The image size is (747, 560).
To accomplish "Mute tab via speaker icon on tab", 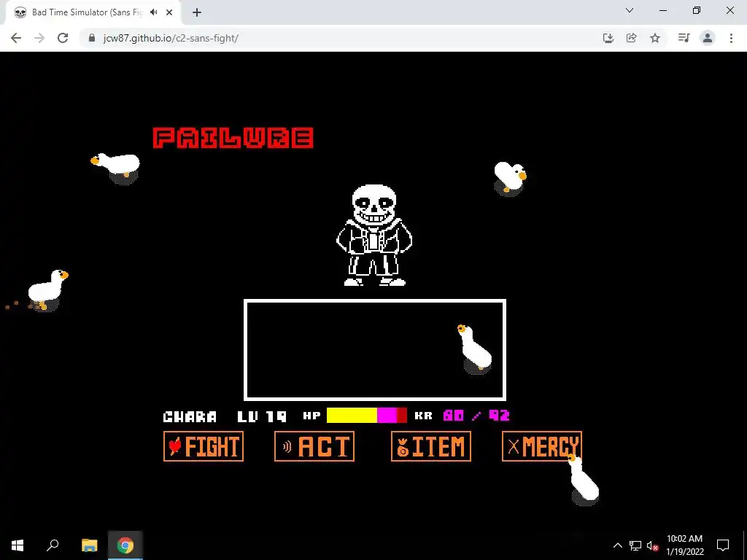I will [153, 12].
